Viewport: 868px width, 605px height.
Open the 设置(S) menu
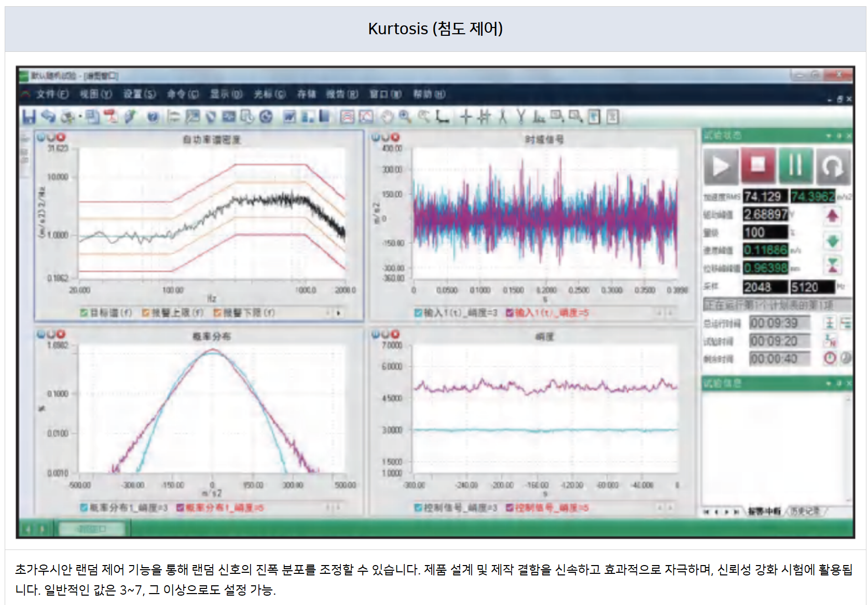(x=139, y=94)
